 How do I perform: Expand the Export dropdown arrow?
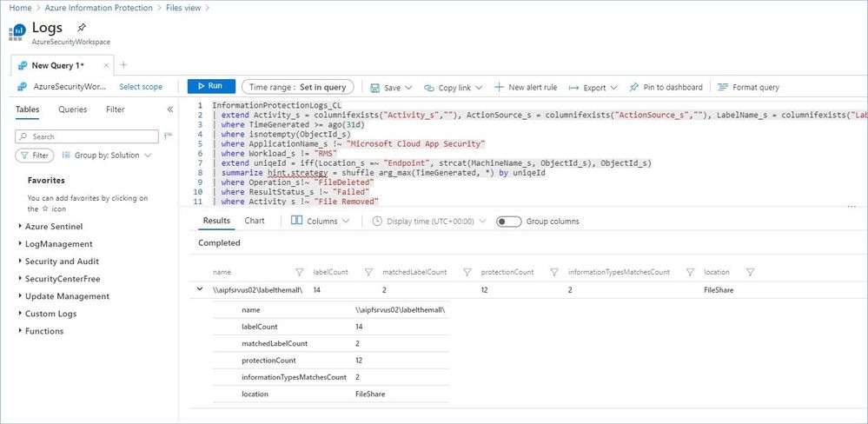coord(614,88)
